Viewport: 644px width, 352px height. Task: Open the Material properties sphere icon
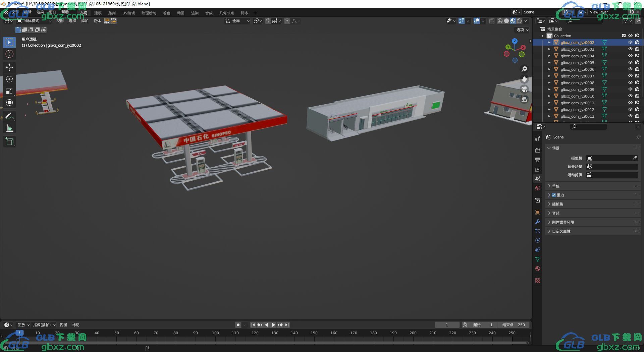(538, 269)
